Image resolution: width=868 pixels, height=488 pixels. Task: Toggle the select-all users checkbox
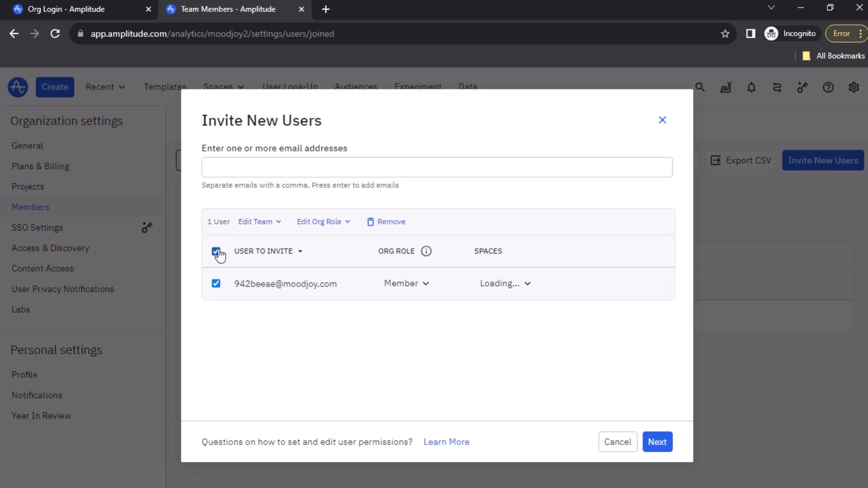point(216,251)
